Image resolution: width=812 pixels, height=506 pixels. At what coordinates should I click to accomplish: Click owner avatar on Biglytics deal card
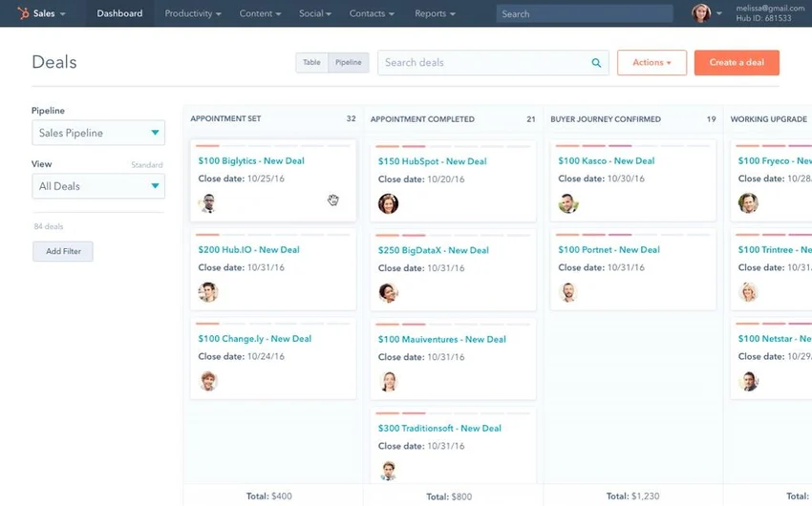(x=208, y=203)
